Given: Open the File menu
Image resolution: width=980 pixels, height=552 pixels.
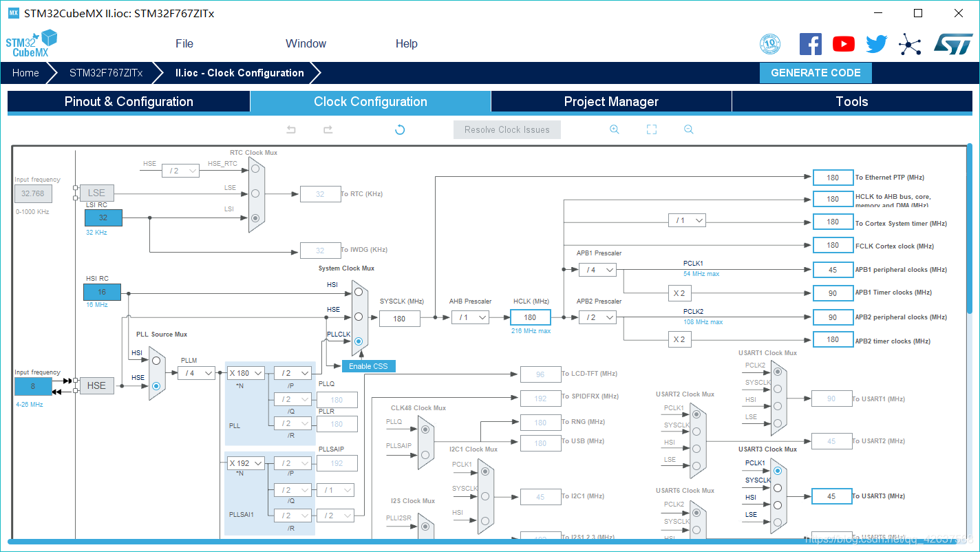Looking at the screenshot, I should click(x=184, y=43).
